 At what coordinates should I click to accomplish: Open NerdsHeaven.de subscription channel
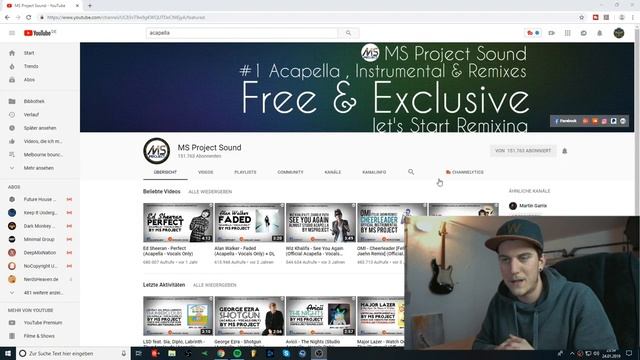[x=40, y=280]
